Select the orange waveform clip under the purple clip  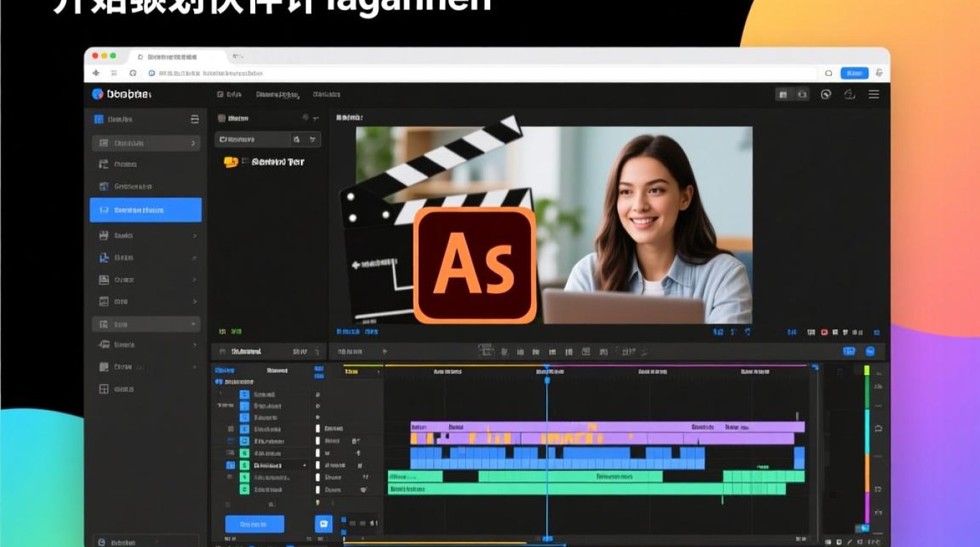point(602,438)
